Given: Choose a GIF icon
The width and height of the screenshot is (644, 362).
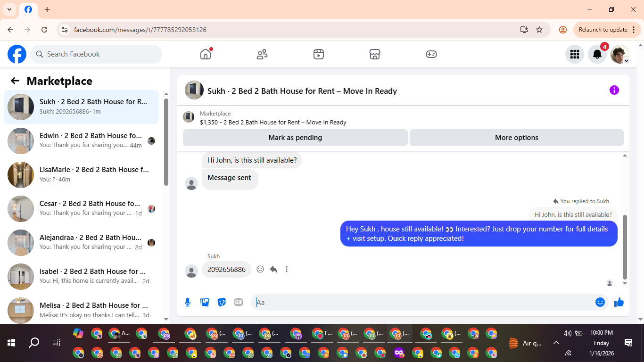Looking at the screenshot, I should [239, 302].
